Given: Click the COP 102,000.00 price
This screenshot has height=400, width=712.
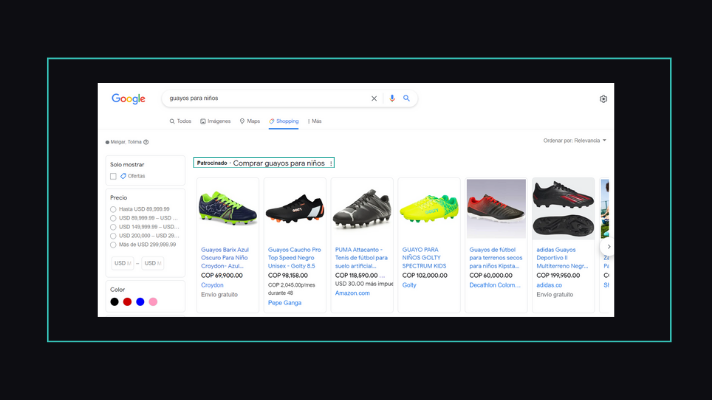Looking at the screenshot, I should click(425, 276).
